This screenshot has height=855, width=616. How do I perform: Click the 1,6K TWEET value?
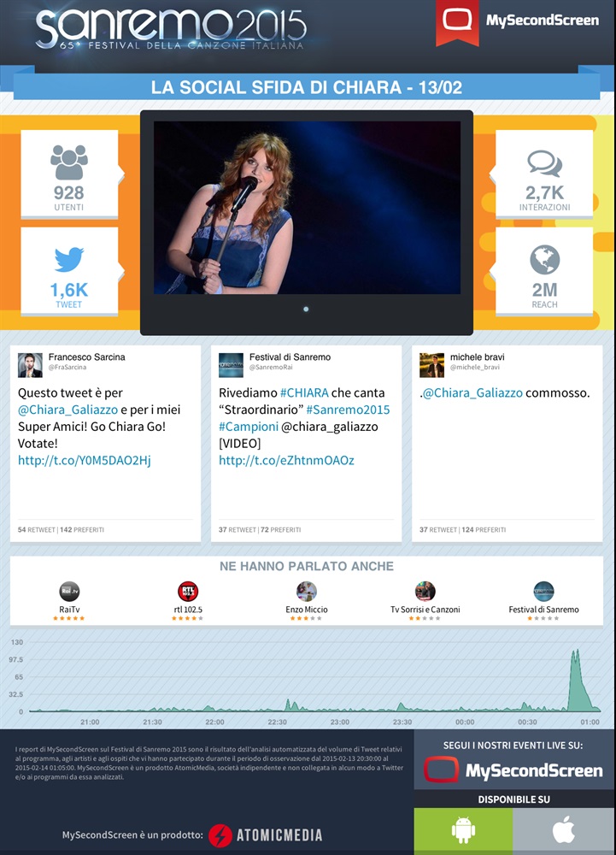coord(69,290)
